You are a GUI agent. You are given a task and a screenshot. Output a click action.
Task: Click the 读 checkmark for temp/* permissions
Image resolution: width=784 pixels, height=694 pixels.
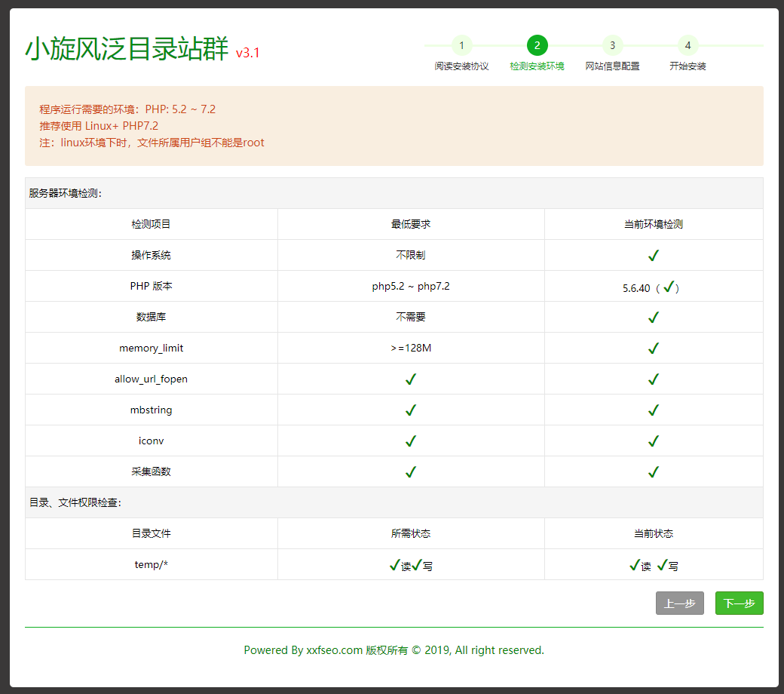click(633, 563)
